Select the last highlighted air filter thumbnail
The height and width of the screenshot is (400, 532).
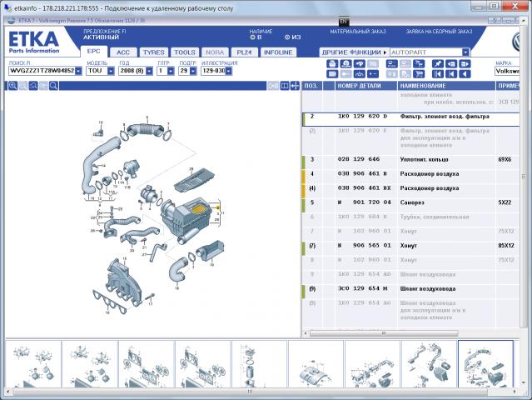tap(485, 364)
